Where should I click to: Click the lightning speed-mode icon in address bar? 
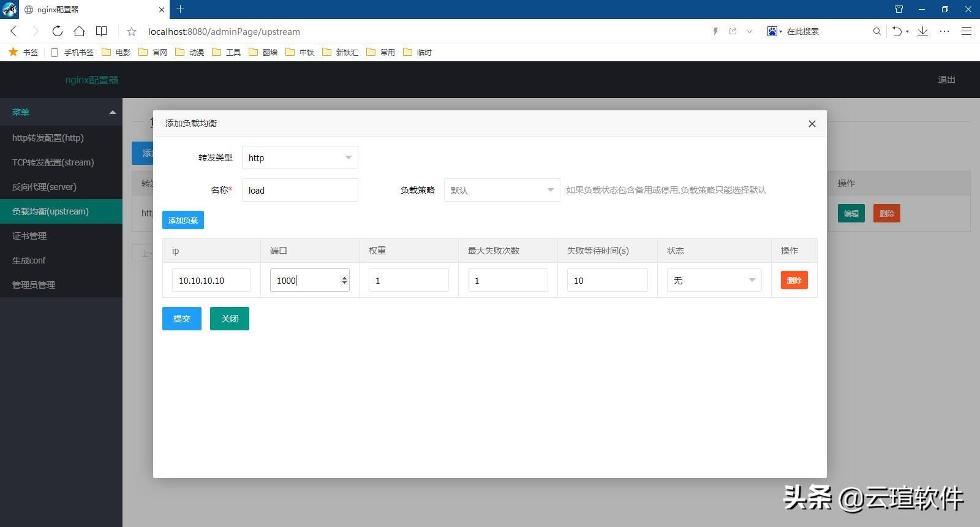point(715,31)
